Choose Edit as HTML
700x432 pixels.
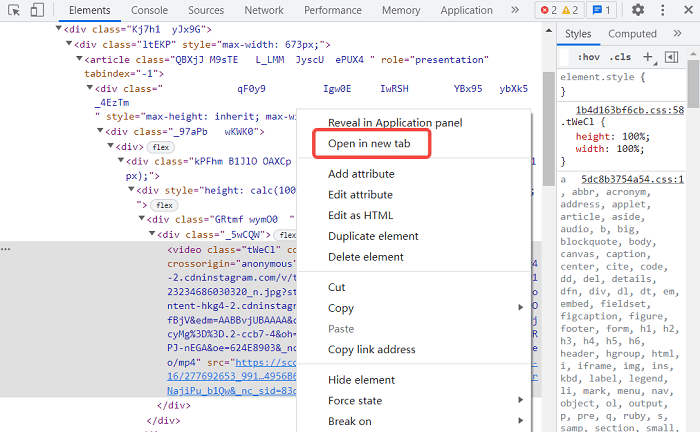(x=360, y=216)
